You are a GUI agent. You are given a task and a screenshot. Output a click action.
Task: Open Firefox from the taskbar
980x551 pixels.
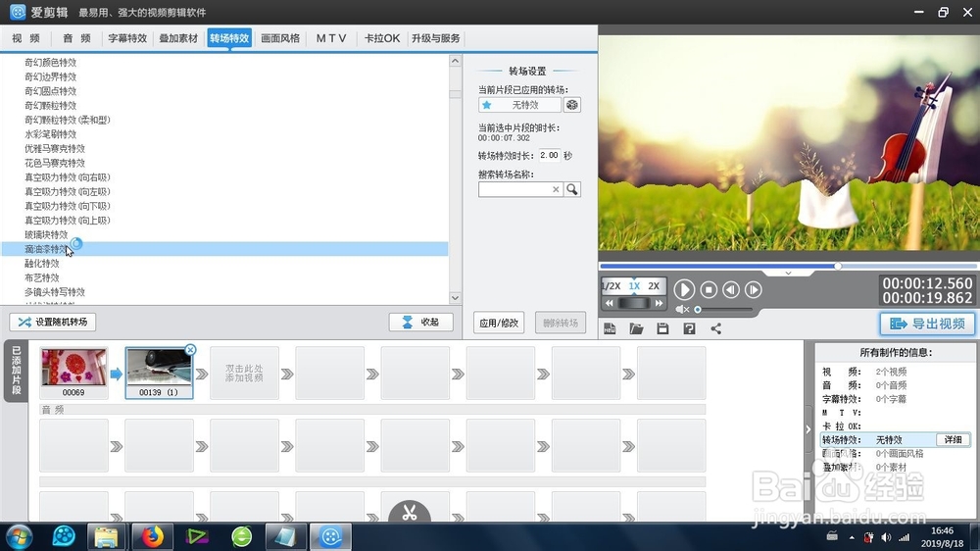[151, 536]
